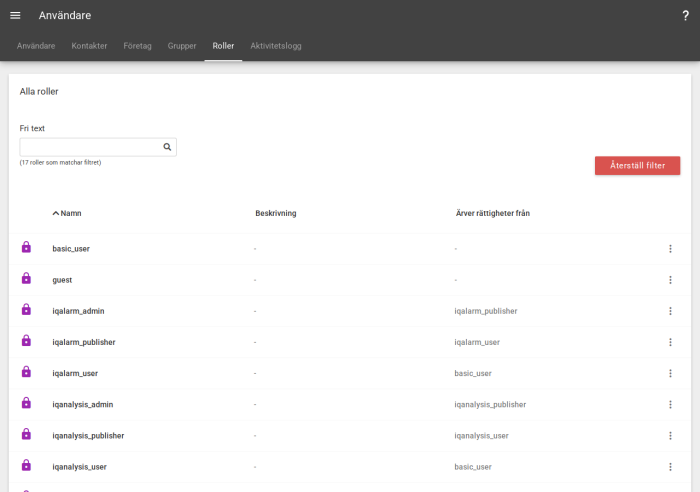
Task: Click inherited basic_user in iqanalysis_user row
Action: [473, 467]
